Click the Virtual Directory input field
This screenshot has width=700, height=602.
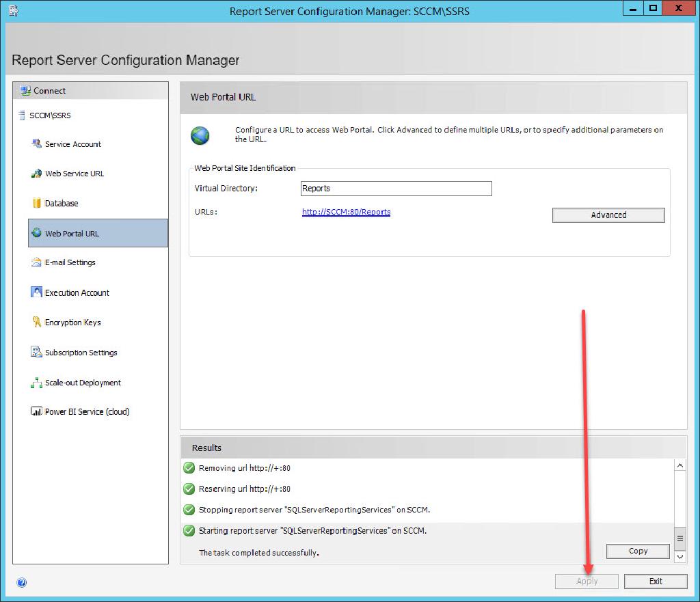(396, 189)
